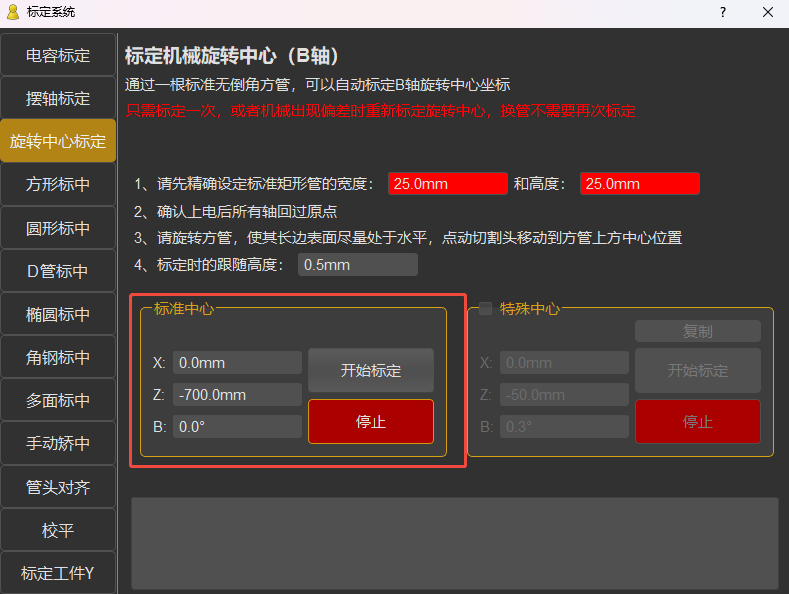Click the rectangular tube width field
Screen dimensions: 789x594
[x=447, y=184]
